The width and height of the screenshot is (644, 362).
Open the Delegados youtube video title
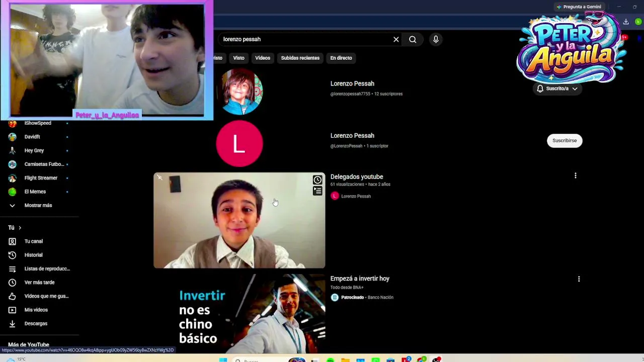point(357,176)
